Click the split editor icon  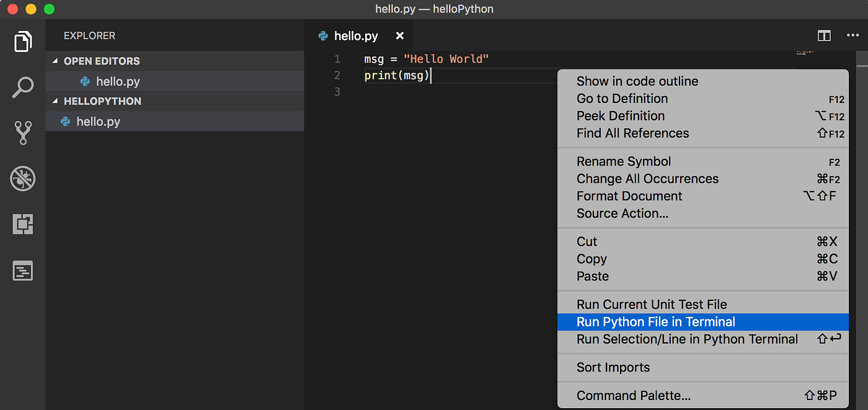824,36
